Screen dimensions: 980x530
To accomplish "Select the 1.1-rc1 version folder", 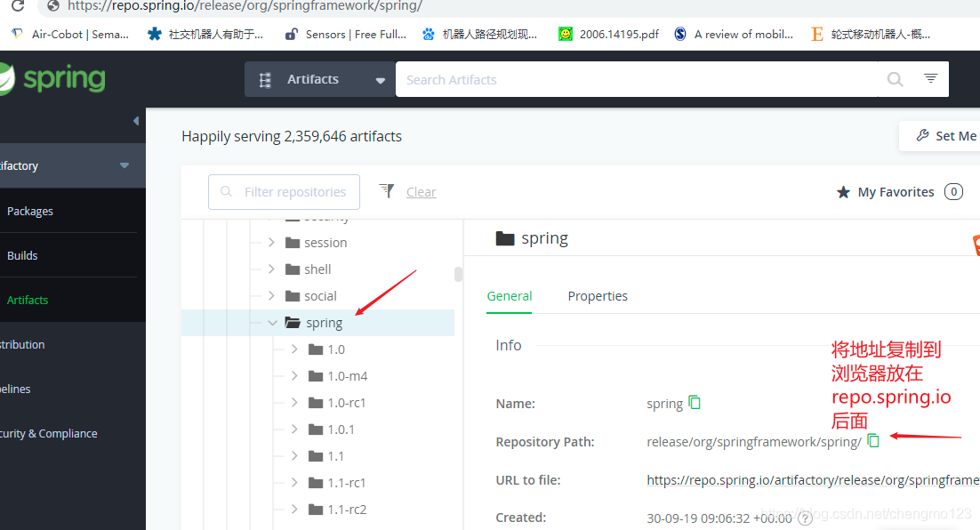I will [x=337, y=483].
